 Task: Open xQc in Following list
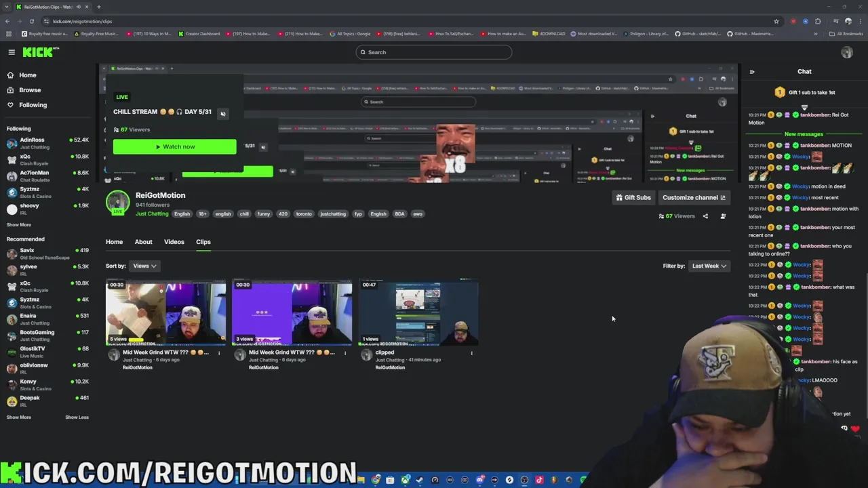[47, 160]
